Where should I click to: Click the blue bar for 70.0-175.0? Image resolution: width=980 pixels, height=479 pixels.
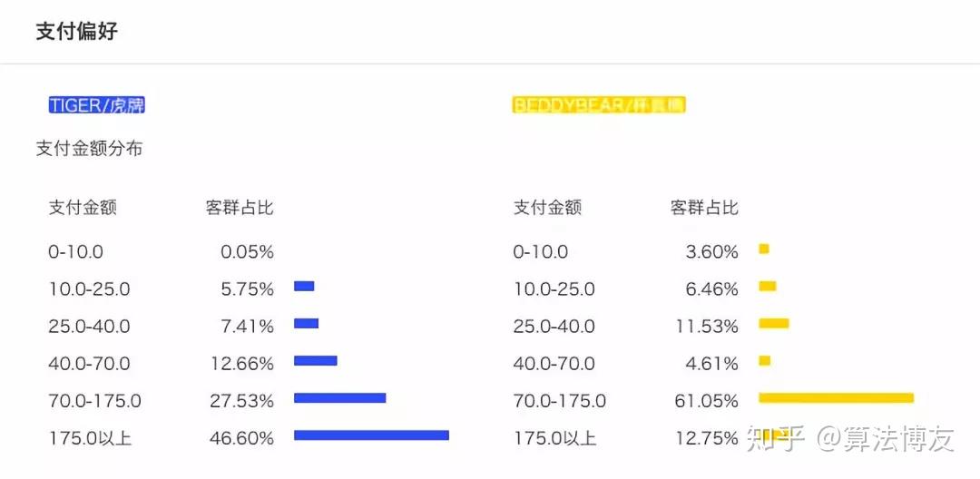pos(340,398)
